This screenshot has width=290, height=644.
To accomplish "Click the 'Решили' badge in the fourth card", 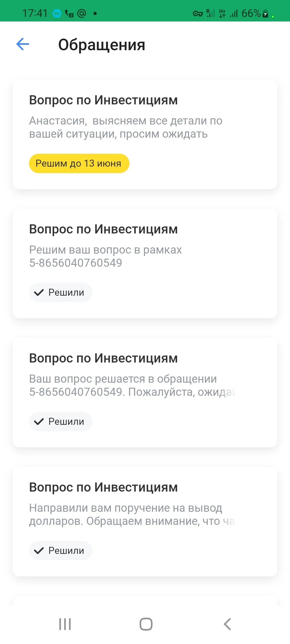I will point(61,551).
